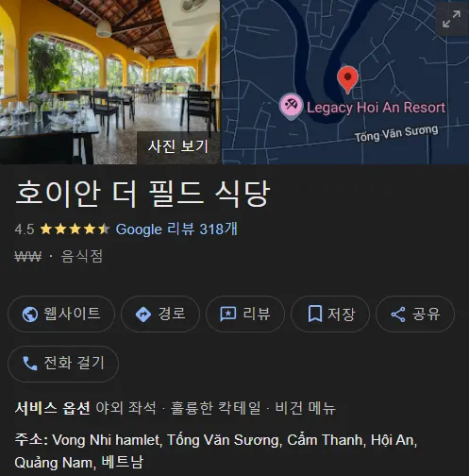Image resolution: width=469 pixels, height=476 pixels.
Task: Call the restaurant via 전화 걸기
Action: pyautogui.click(x=63, y=364)
